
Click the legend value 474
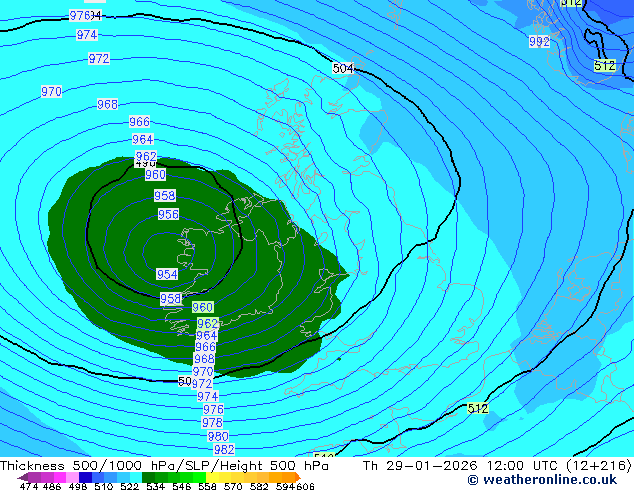(x=28, y=486)
